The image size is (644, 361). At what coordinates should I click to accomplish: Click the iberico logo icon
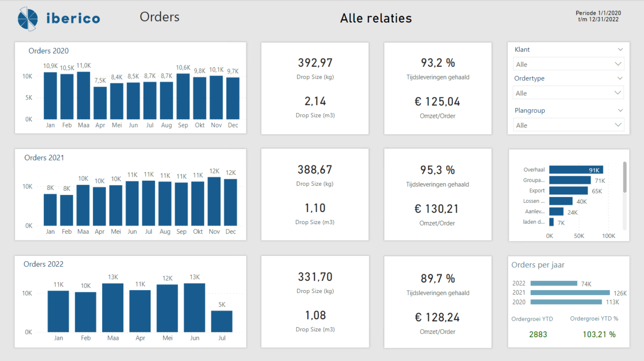[28, 18]
